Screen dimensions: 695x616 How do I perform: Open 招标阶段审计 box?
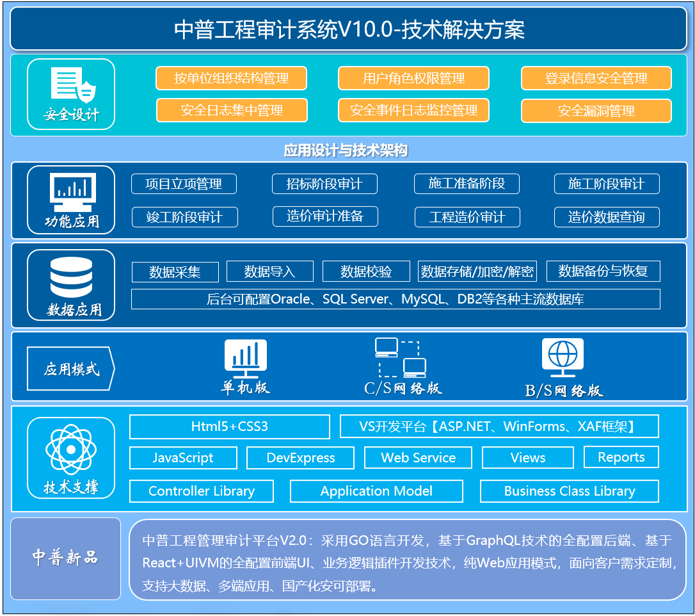324,184
